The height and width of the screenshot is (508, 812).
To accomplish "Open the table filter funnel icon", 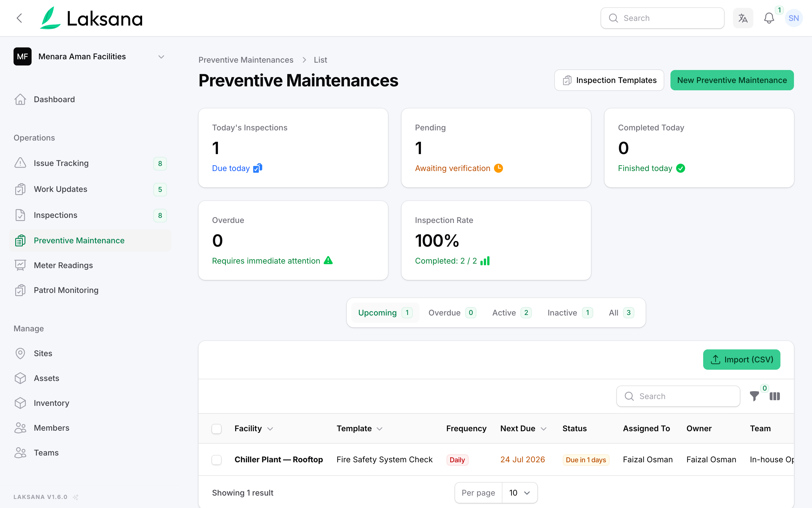I will pyautogui.click(x=754, y=397).
